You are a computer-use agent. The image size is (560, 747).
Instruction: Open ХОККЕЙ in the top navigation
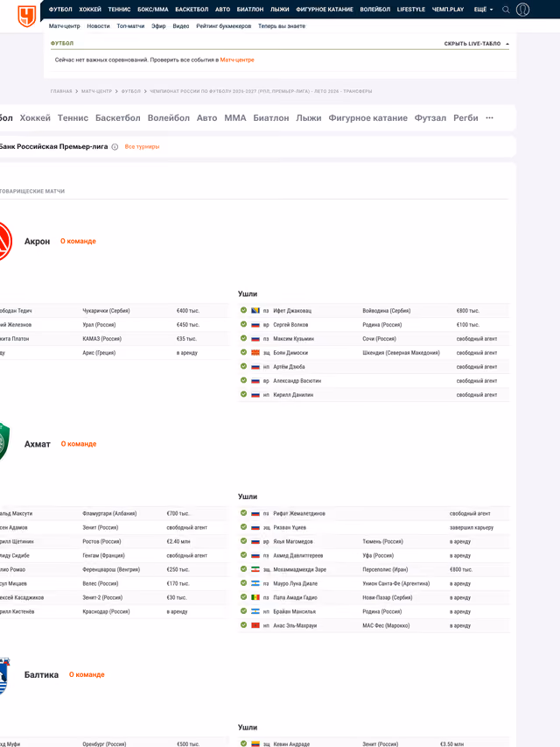[90, 10]
